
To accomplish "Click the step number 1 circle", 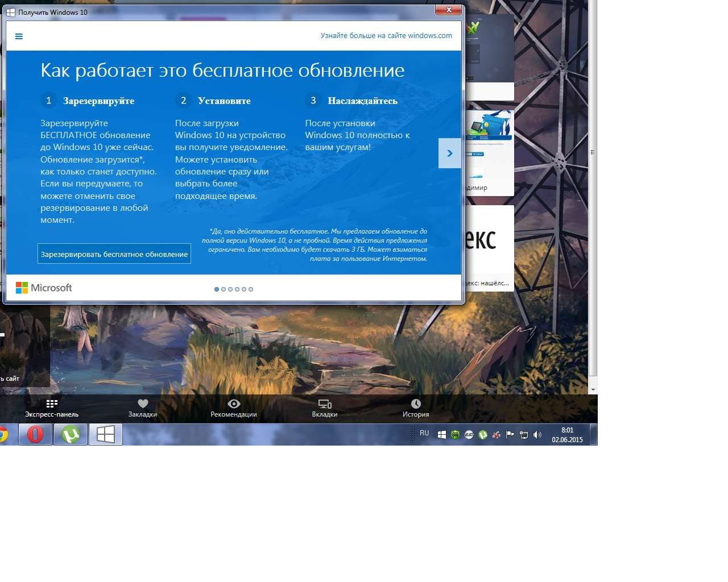I will pyautogui.click(x=48, y=101).
